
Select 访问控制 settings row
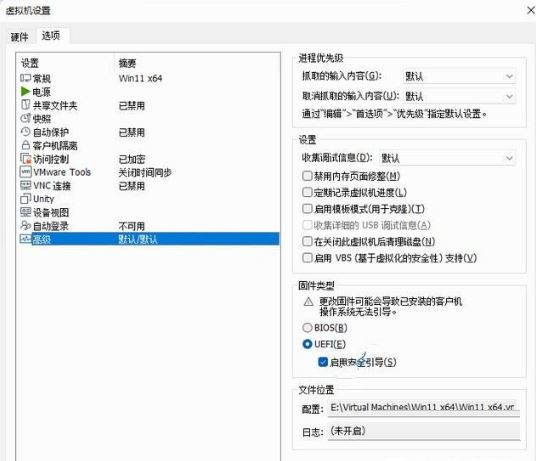149,159
